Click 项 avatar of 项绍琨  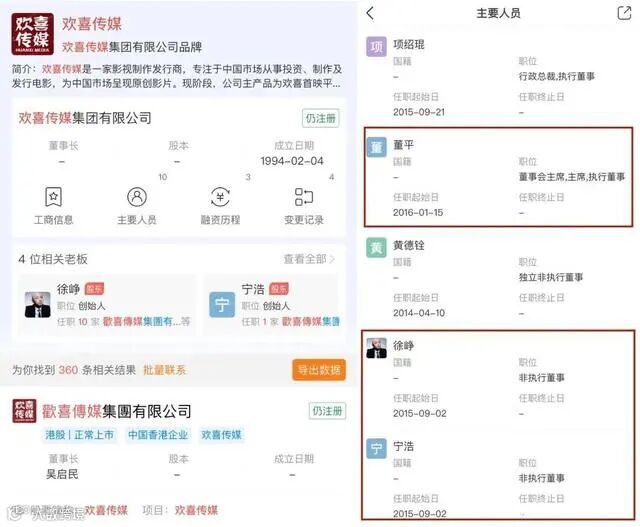[376, 47]
